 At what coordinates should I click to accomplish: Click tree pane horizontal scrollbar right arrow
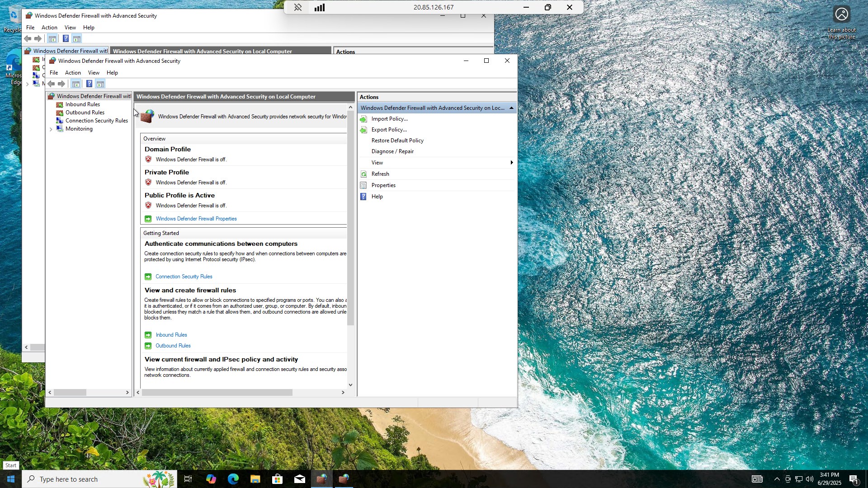coord(127,393)
